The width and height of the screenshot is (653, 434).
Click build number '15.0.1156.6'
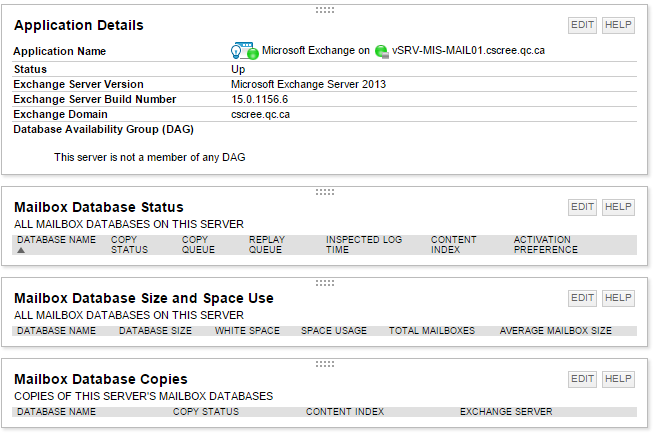259,99
